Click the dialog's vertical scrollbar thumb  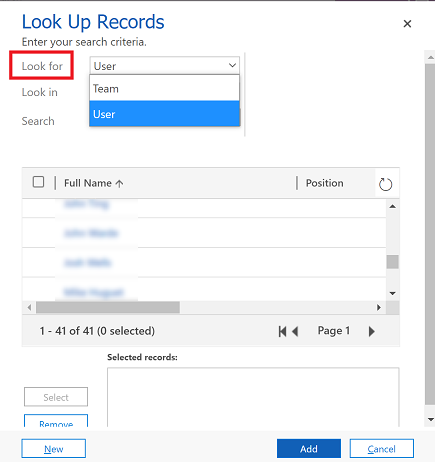click(x=430, y=235)
